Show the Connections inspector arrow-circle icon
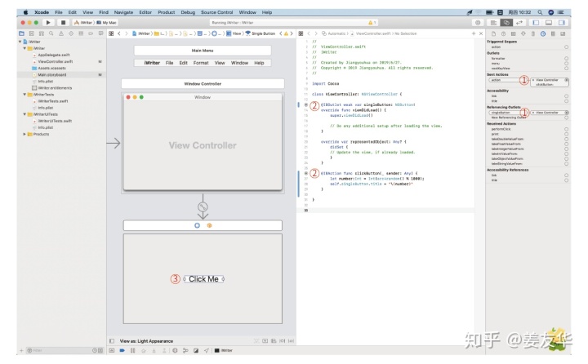 click(543, 33)
